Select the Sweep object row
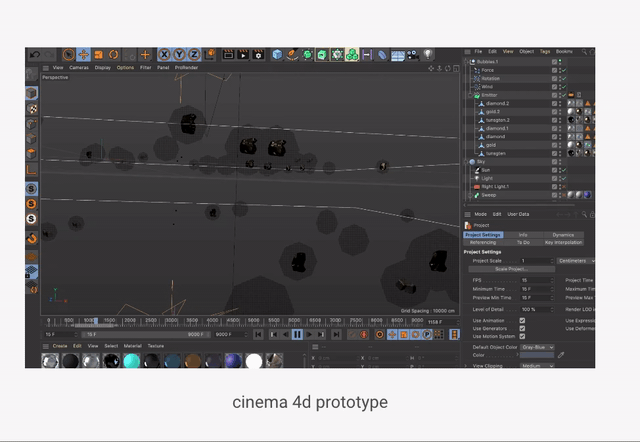This screenshot has height=442, width=640. click(489, 195)
